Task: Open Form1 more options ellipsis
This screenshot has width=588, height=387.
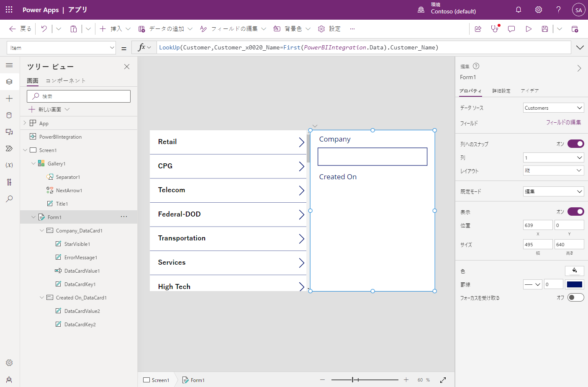Action: 124,217
